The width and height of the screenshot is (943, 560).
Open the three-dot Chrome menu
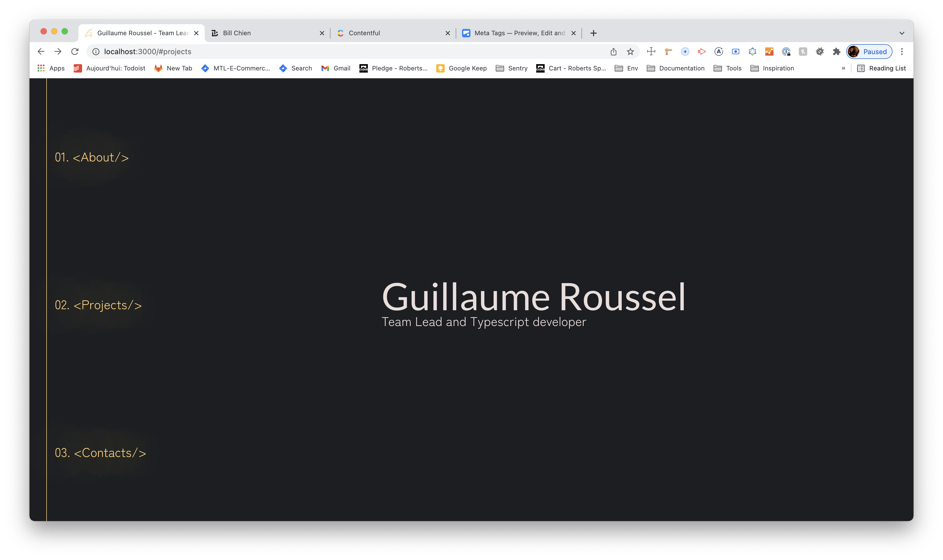pos(902,51)
